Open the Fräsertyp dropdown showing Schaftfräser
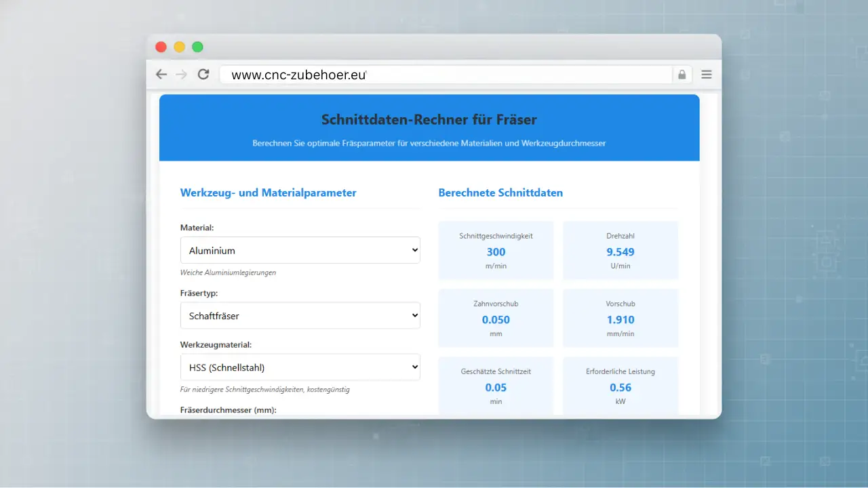This screenshot has width=868, height=488. [300, 315]
